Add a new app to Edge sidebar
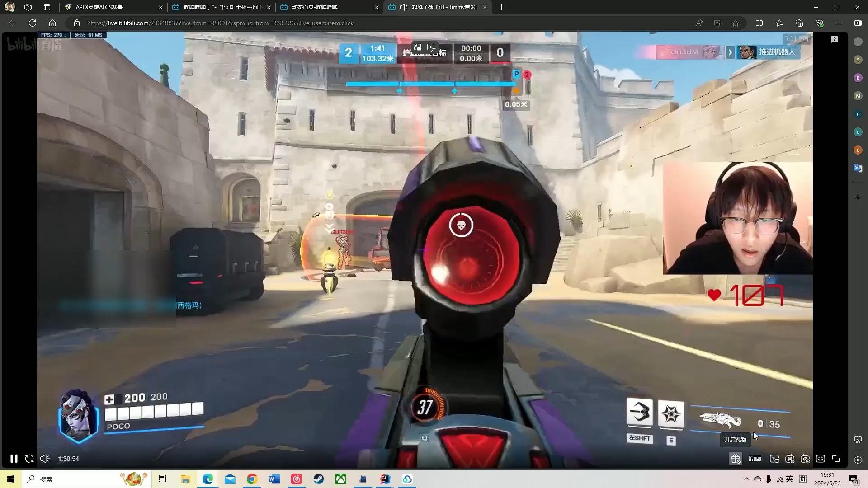This screenshot has width=868, height=488. click(858, 197)
